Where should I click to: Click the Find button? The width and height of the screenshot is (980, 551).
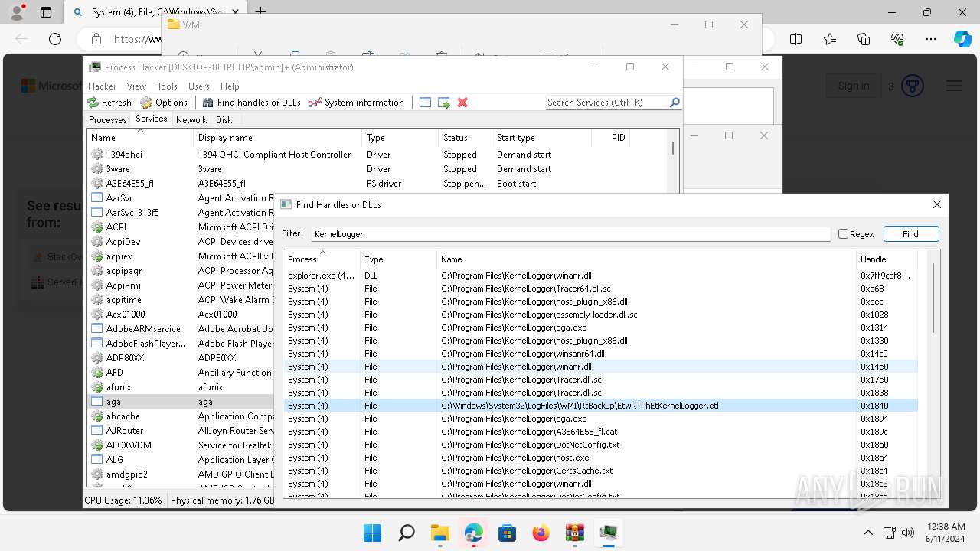910,234
